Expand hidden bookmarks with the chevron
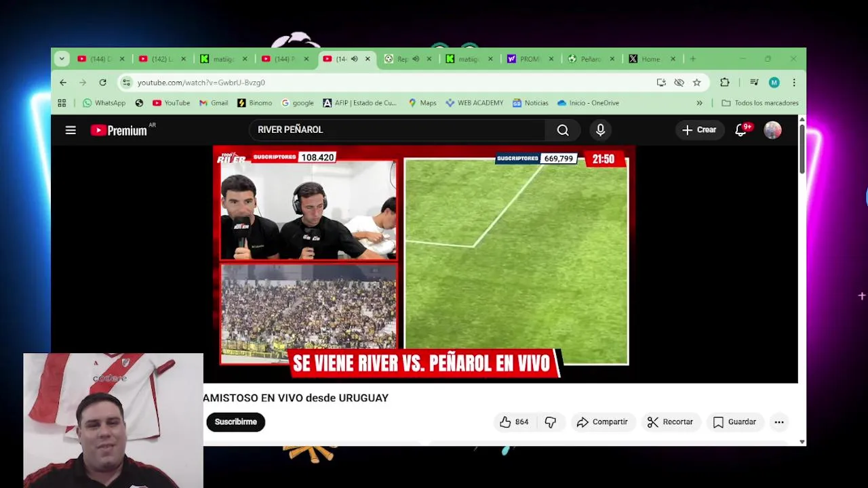 point(699,103)
